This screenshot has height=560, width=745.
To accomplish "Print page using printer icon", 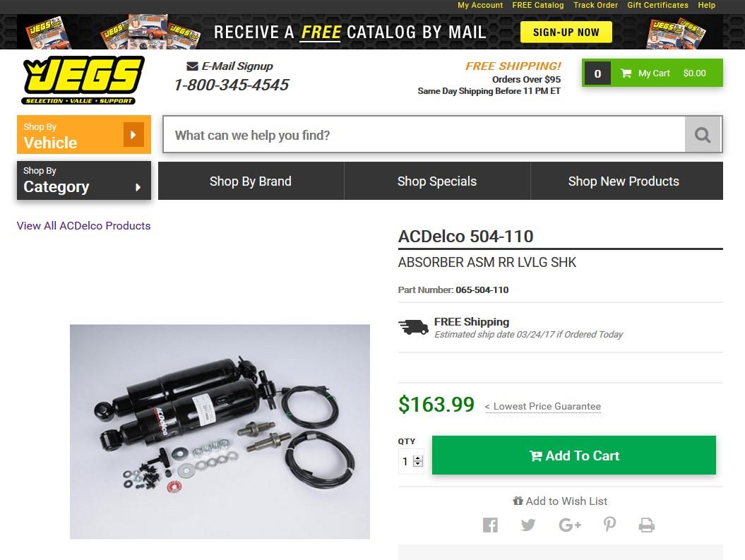I will pos(647,525).
